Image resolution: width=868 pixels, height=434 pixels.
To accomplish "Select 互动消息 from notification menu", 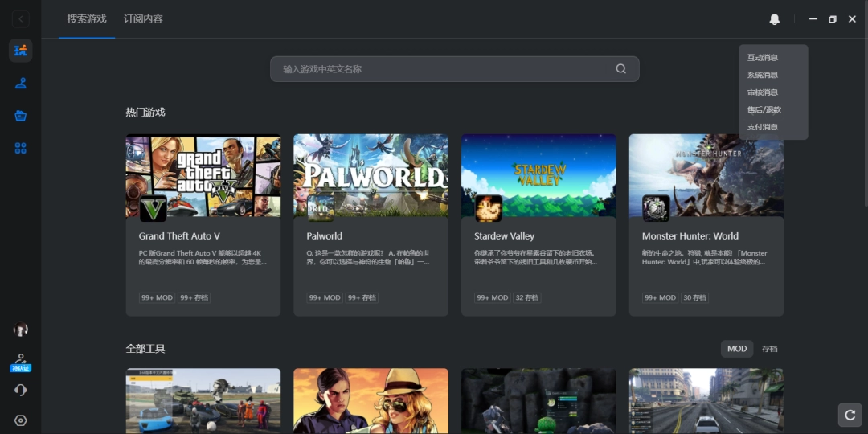I will tap(762, 58).
